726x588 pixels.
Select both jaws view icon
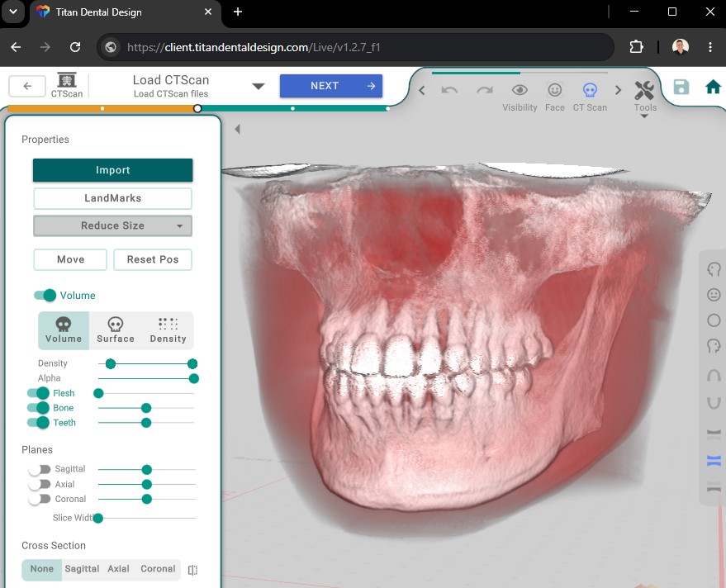point(714,460)
